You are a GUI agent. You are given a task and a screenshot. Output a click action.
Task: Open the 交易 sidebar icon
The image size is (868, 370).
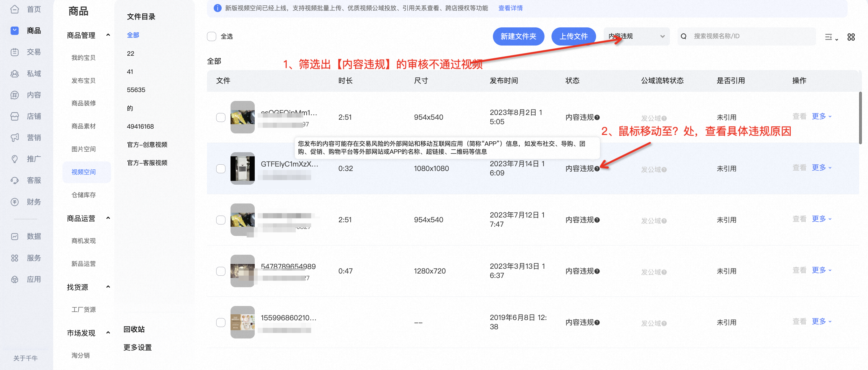pos(15,52)
